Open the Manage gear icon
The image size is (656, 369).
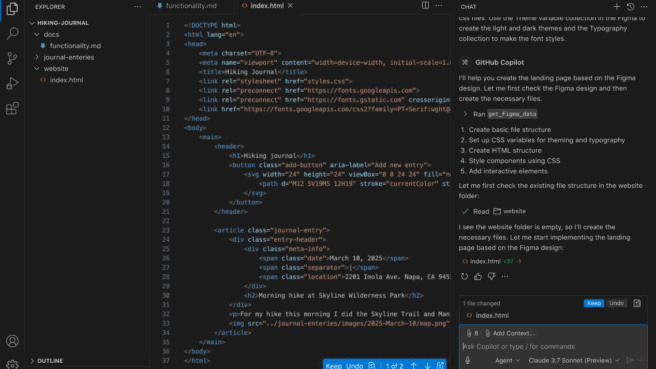point(12,364)
